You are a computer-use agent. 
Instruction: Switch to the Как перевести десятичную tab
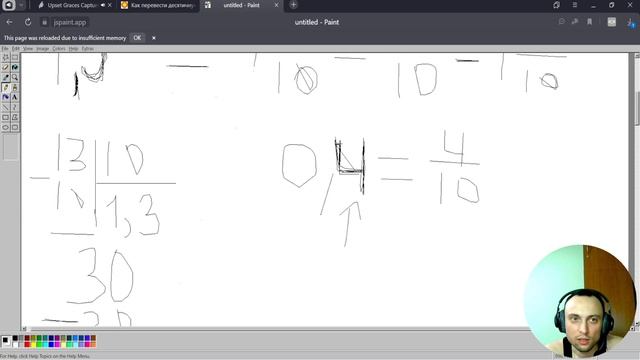[x=158, y=5]
